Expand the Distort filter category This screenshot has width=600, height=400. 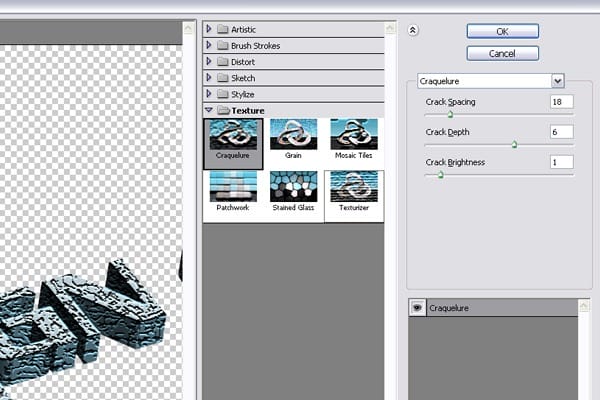209,61
